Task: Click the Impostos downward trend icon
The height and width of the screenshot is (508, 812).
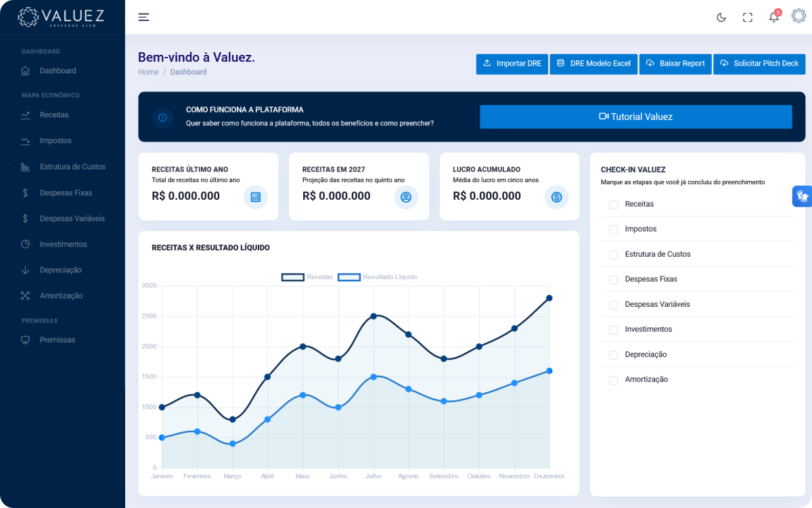Action: coord(25,141)
